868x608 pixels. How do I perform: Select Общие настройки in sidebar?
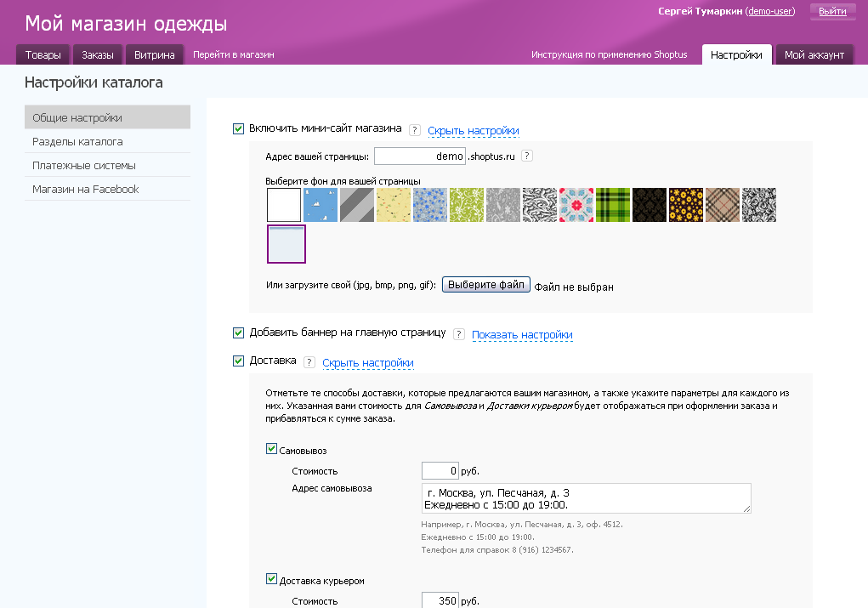pyautogui.click(x=107, y=117)
